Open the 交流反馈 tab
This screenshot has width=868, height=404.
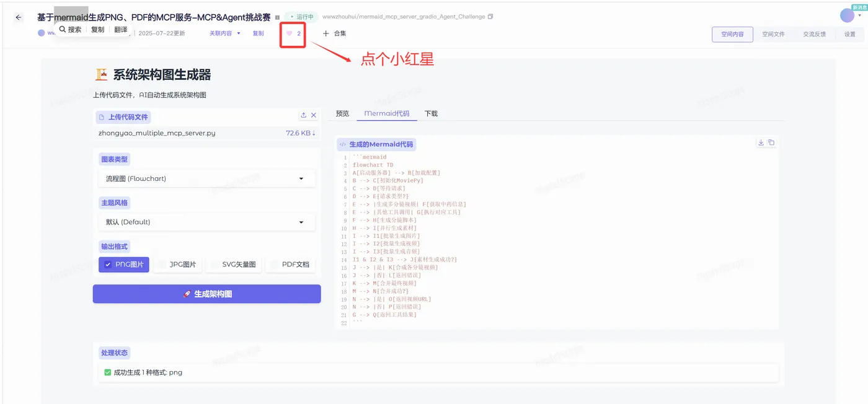[x=814, y=34]
